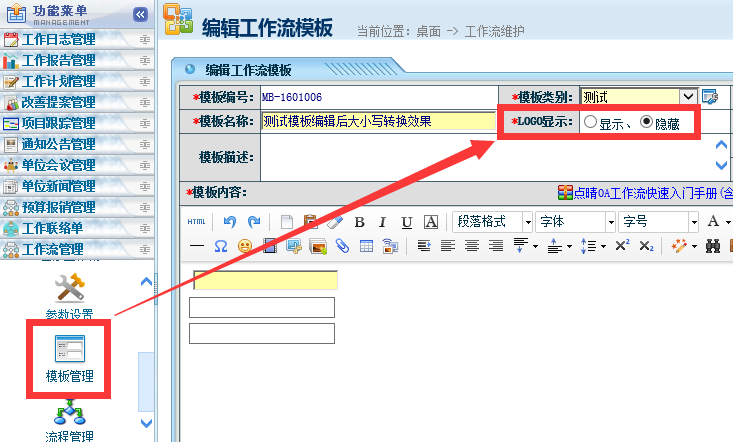The width and height of the screenshot is (733, 442).
Task: Open the 模板类别 dropdown list
Action: pos(688,97)
